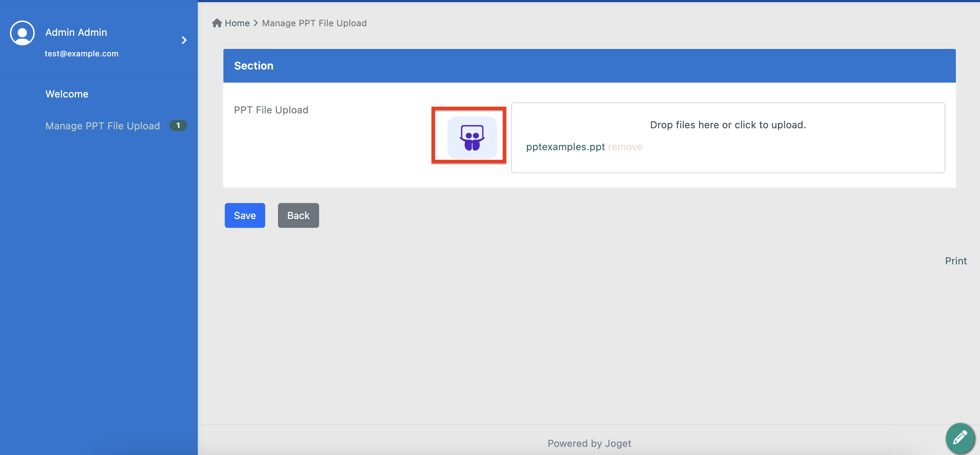980x455 pixels.
Task: Click the count badge showing 1
Action: (178, 125)
